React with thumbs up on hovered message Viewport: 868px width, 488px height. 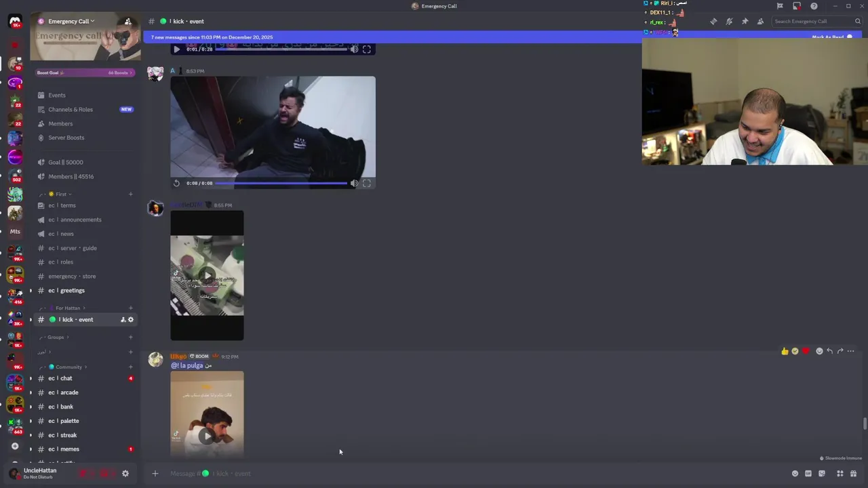785,351
